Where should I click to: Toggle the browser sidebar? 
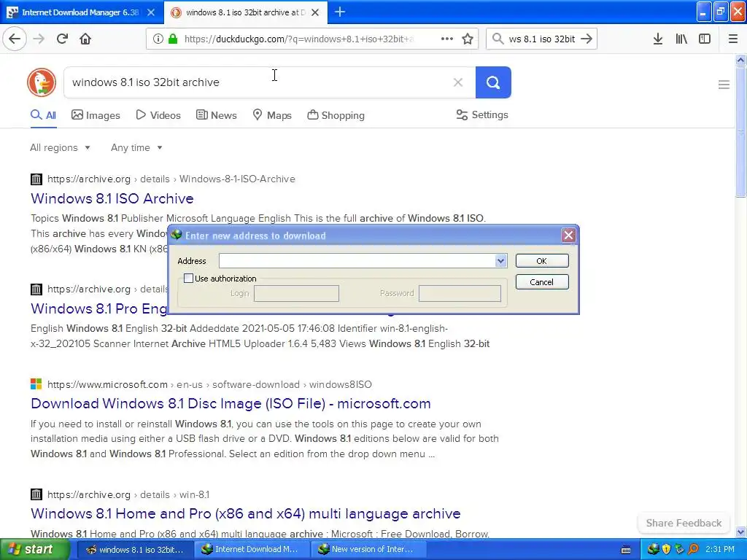tap(705, 39)
